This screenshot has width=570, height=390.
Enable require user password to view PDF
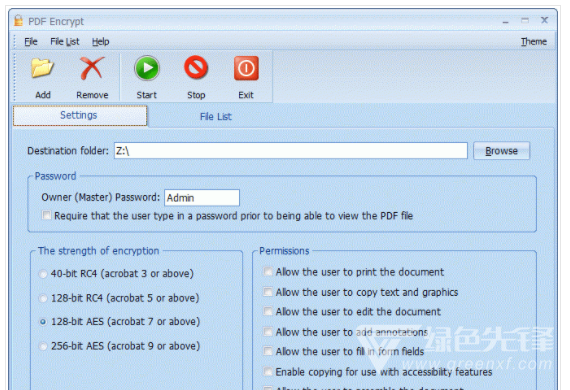coord(47,215)
